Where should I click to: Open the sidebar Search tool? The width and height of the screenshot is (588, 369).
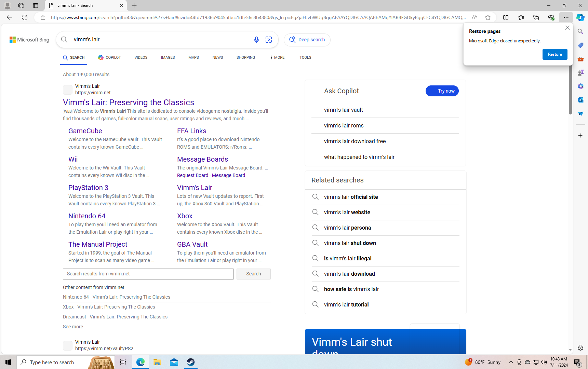click(x=580, y=31)
